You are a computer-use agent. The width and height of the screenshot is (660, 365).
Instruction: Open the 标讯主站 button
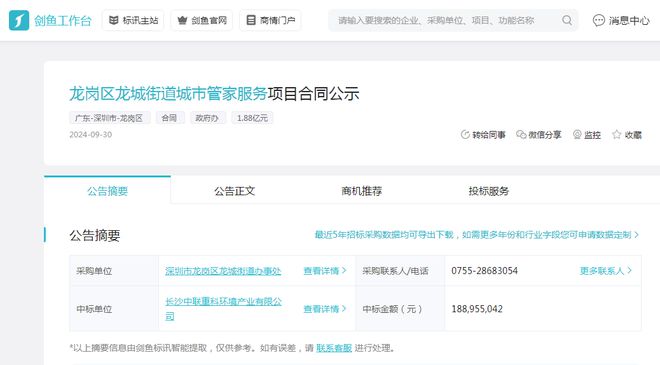133,20
